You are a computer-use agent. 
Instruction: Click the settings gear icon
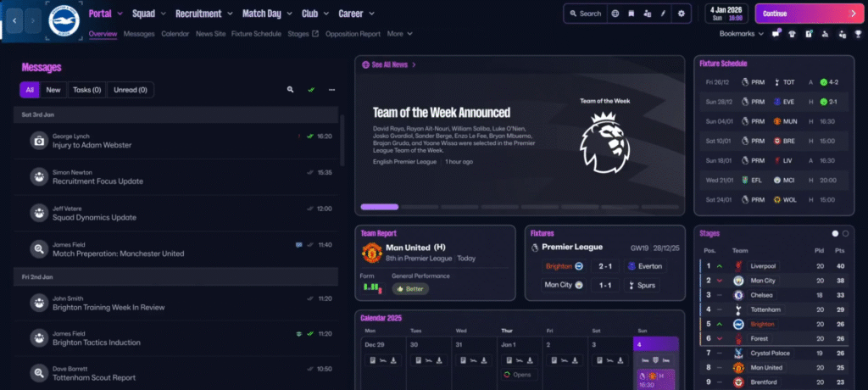pos(681,14)
